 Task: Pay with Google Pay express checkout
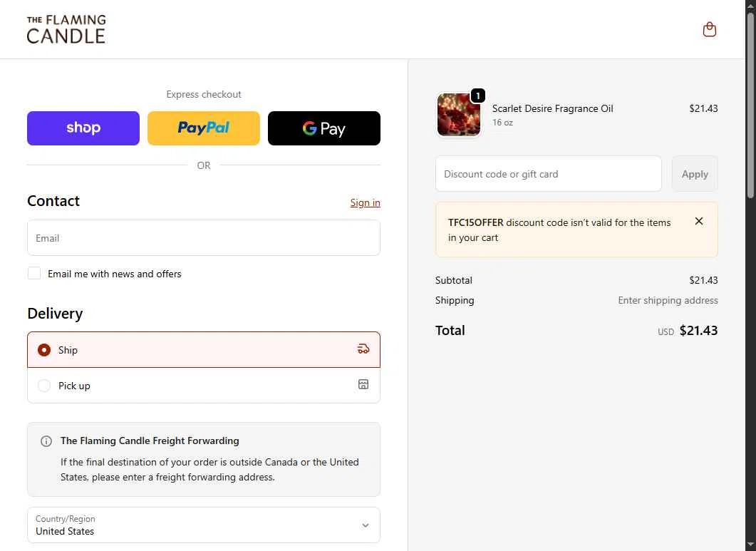click(x=324, y=128)
